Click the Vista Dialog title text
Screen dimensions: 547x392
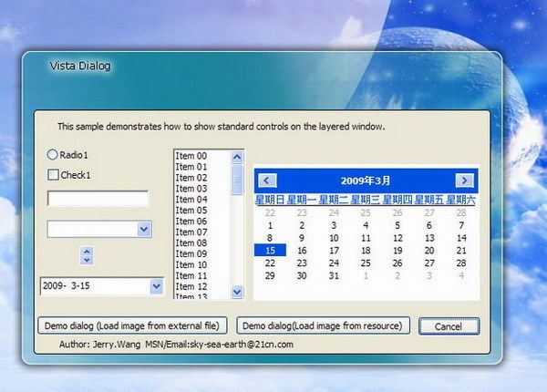(80, 66)
